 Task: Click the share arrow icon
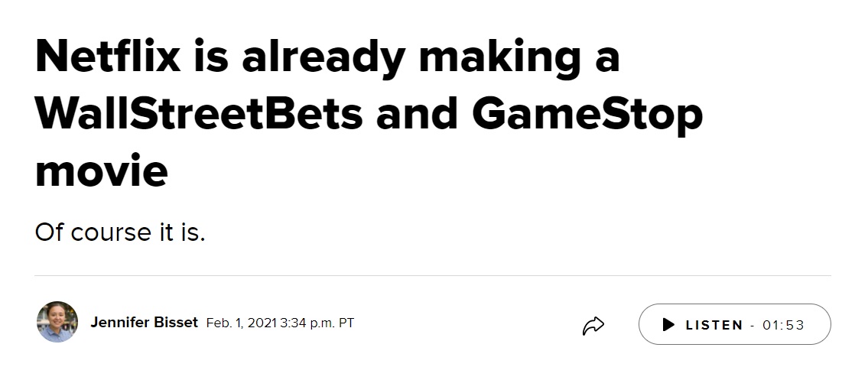point(593,326)
